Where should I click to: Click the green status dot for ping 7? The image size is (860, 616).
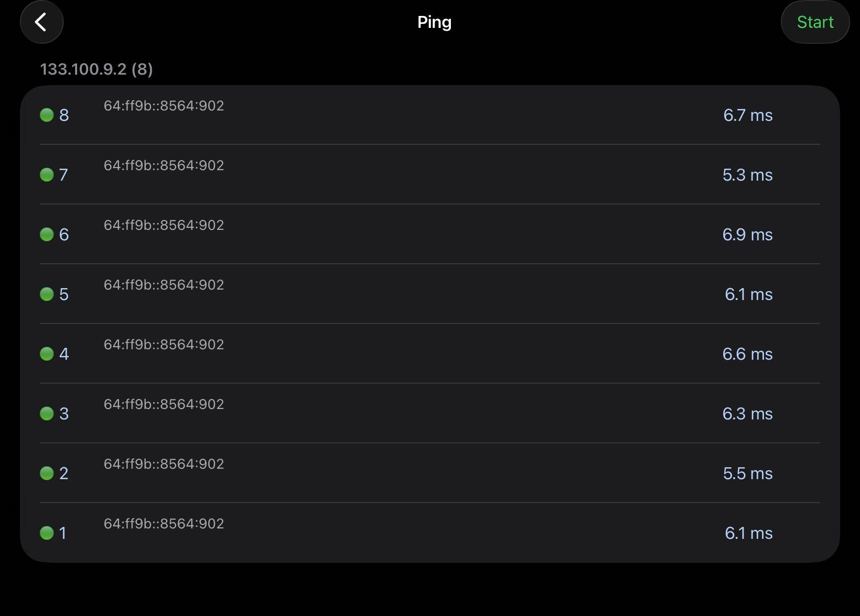(x=47, y=175)
